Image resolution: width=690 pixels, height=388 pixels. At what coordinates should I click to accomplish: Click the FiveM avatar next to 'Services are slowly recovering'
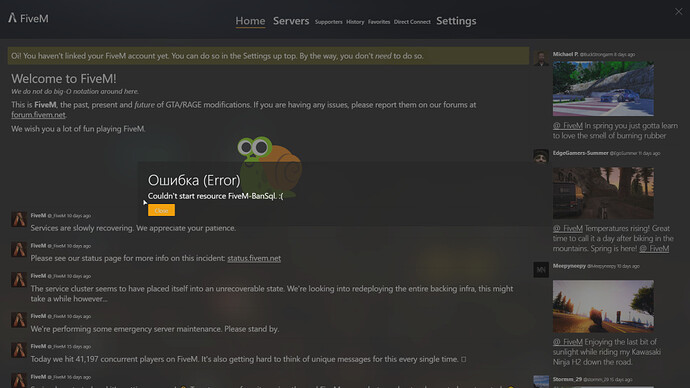pyautogui.click(x=18, y=219)
